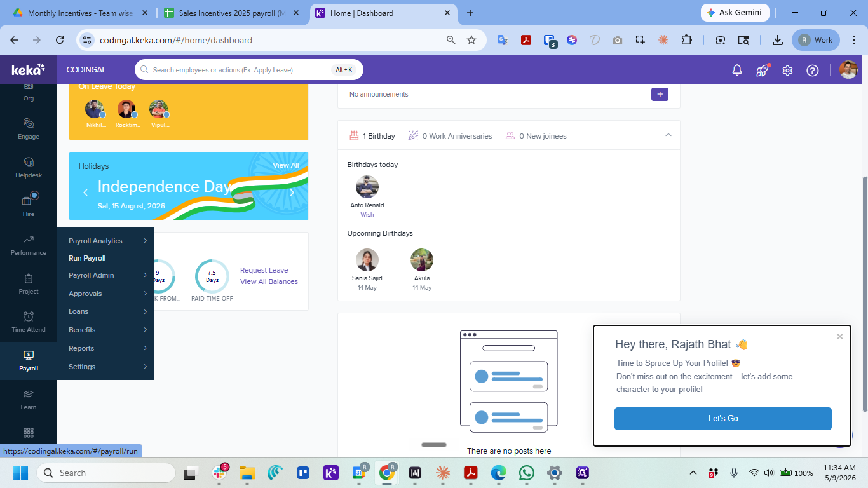This screenshot has width=868, height=488.
Task: Open File Explorer from the taskbar
Action: 247,473
